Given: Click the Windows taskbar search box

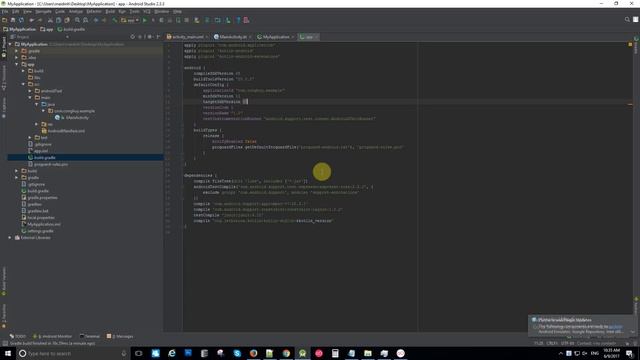Looking at the screenshot, I should (73, 353).
